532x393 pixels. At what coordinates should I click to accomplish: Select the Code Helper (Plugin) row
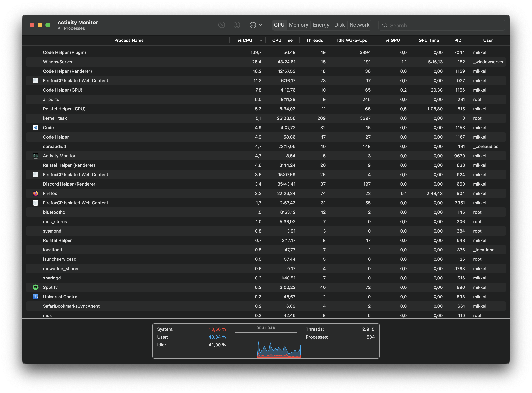click(266, 53)
